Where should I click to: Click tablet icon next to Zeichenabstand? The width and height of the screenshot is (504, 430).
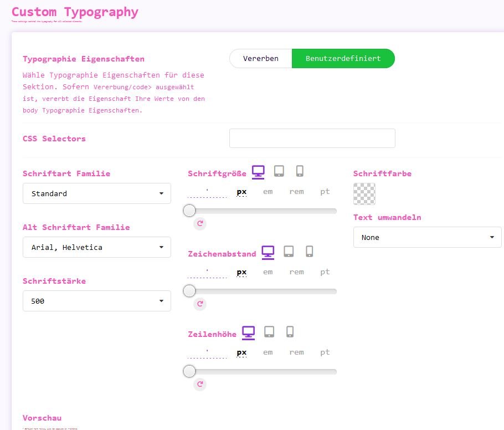pyautogui.click(x=289, y=252)
